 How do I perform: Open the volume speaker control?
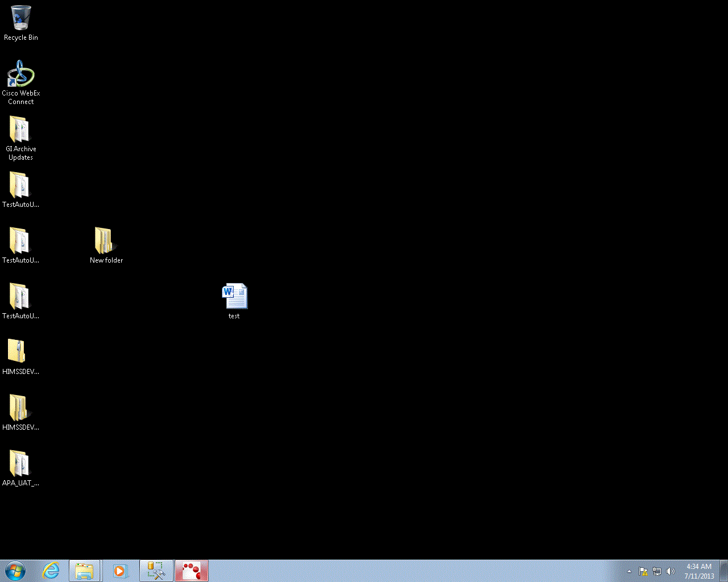671,571
